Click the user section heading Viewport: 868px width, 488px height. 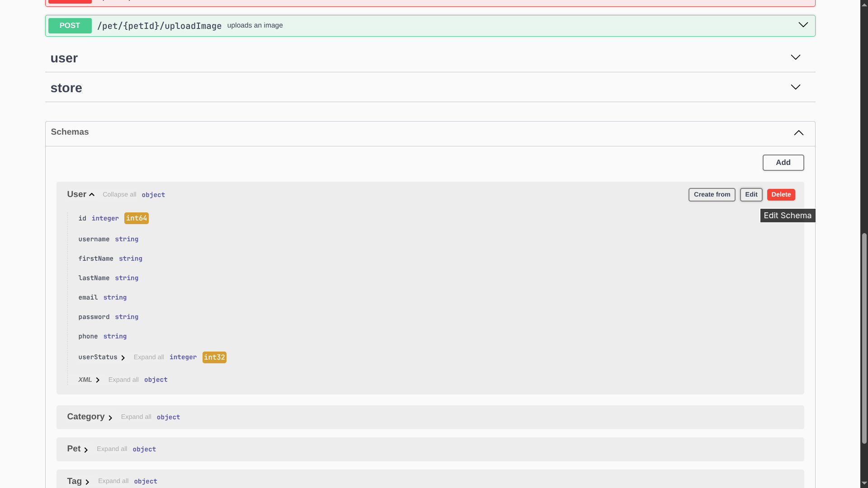click(x=64, y=58)
